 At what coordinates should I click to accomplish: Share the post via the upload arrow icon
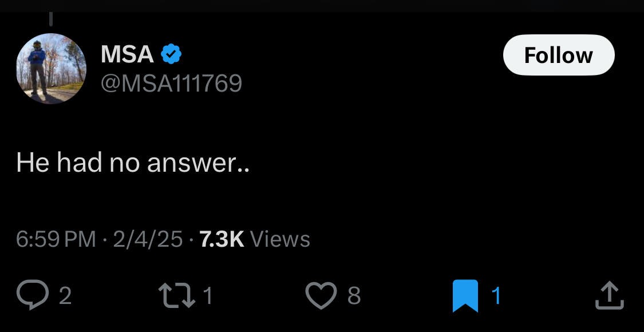[610, 295]
